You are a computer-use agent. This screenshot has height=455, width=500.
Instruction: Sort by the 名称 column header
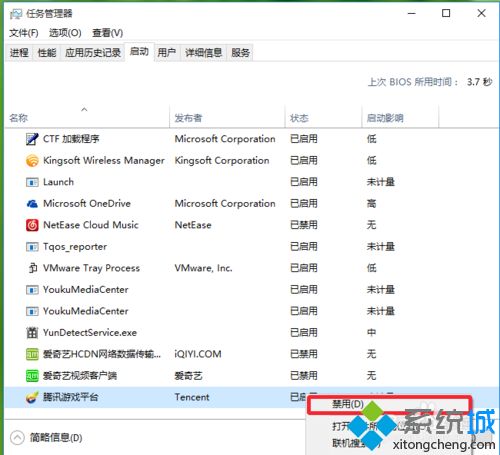coord(87,117)
